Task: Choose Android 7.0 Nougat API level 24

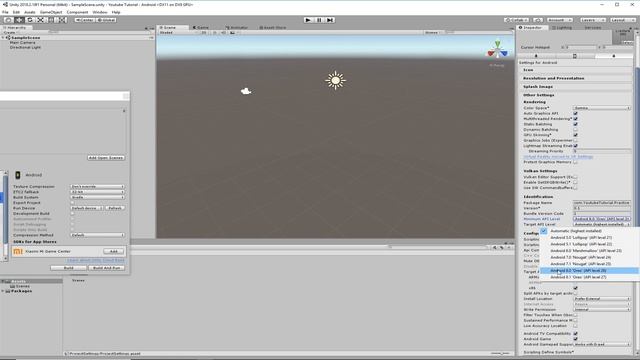Action: 589,257
